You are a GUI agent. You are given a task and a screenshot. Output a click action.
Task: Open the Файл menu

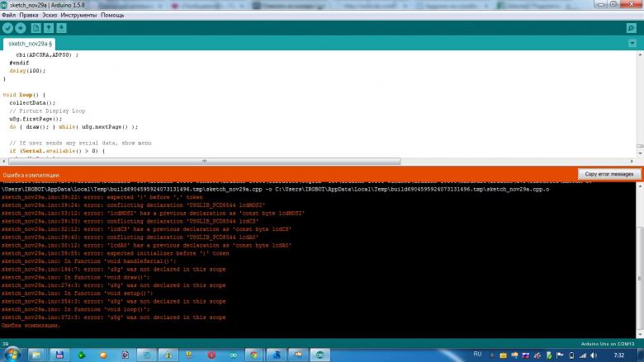coord(8,15)
